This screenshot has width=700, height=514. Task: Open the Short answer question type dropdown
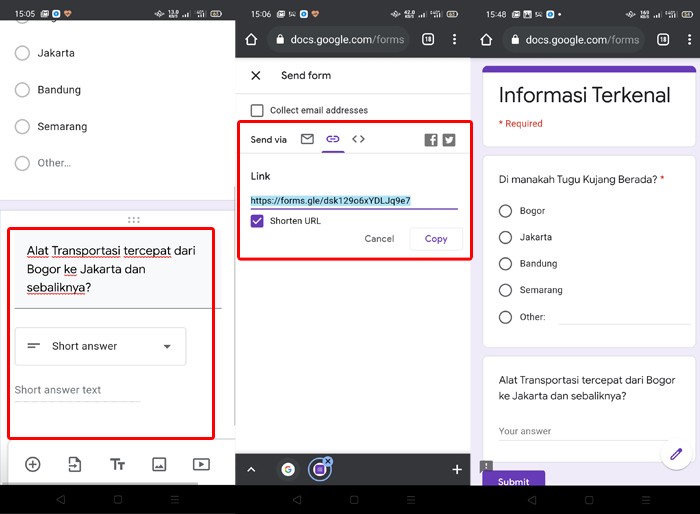pos(100,347)
